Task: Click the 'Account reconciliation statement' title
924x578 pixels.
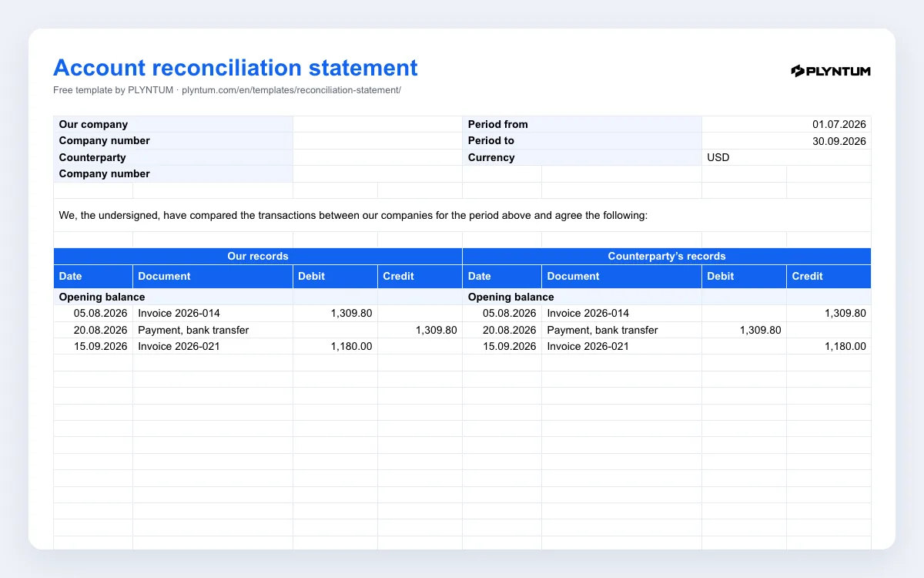Action: [236, 68]
